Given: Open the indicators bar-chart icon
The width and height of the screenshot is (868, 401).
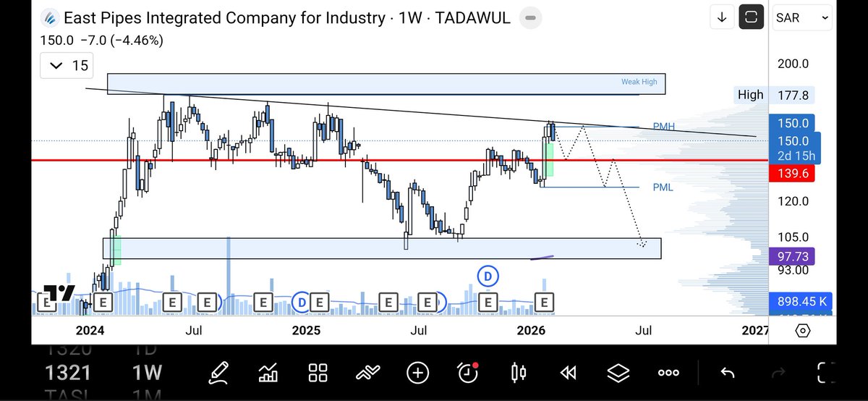Looking at the screenshot, I should (x=268, y=373).
